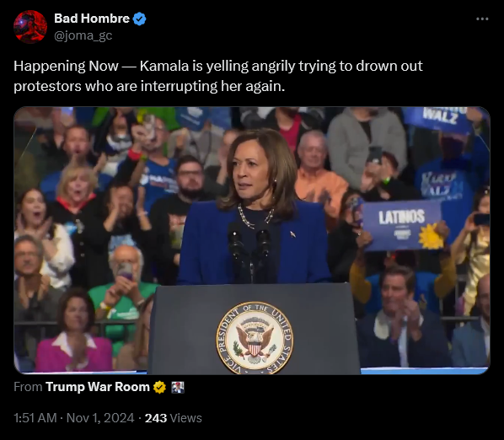Viewport: 504px width, 440px height.
Task: Open the Bad Hombre display name link
Action: (x=92, y=19)
